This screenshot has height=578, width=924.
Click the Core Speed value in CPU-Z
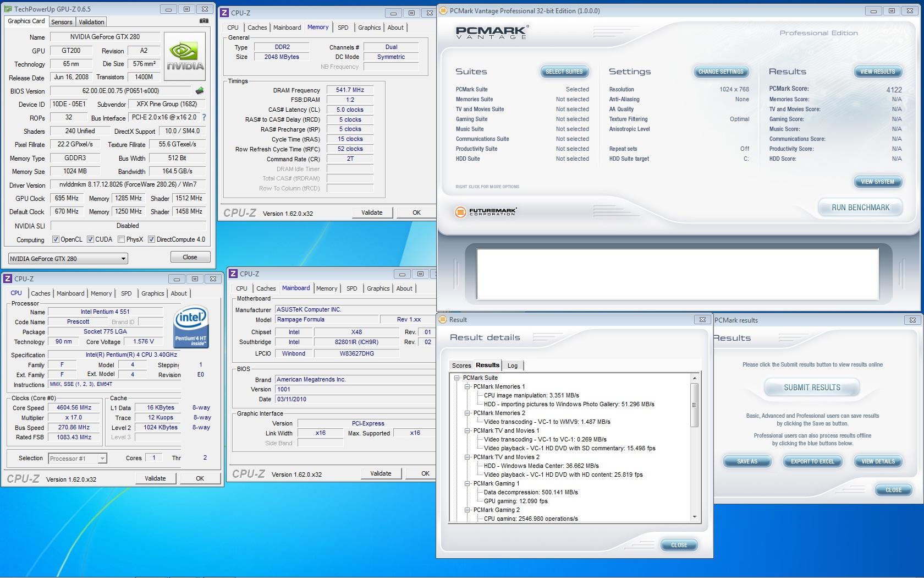[x=74, y=408]
